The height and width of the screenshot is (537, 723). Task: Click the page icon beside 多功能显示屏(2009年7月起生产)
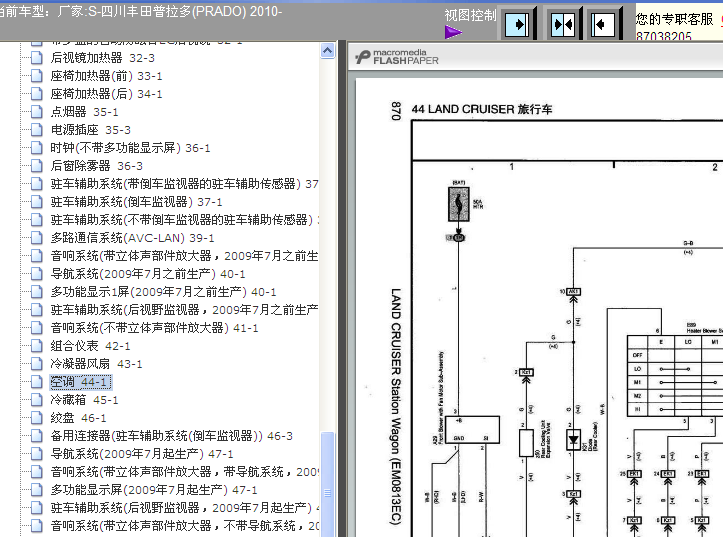coord(36,490)
